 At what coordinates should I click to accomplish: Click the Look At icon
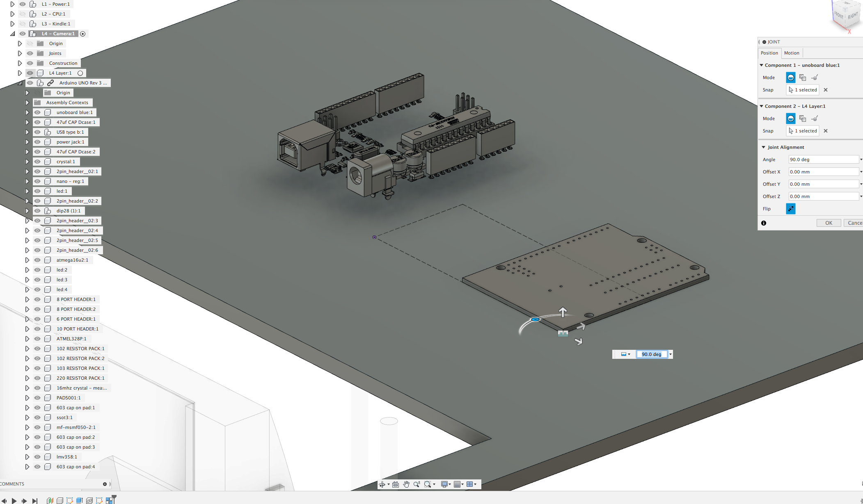[396, 484]
